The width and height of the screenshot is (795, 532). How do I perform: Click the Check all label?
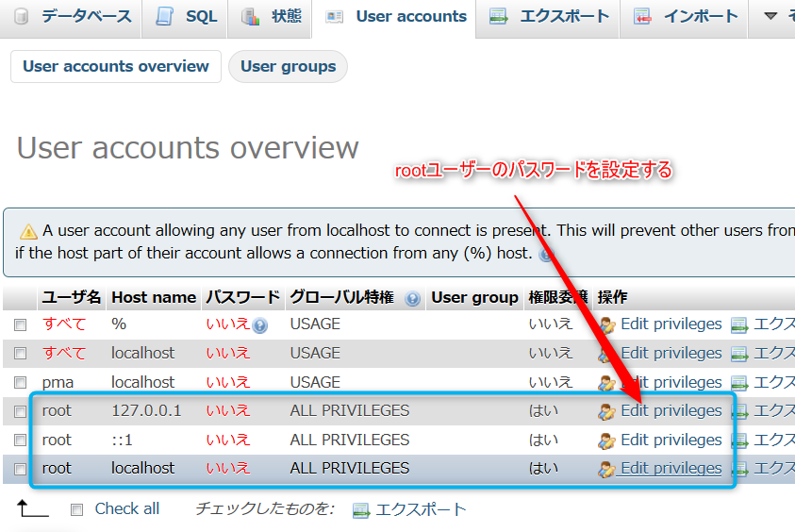point(126,508)
